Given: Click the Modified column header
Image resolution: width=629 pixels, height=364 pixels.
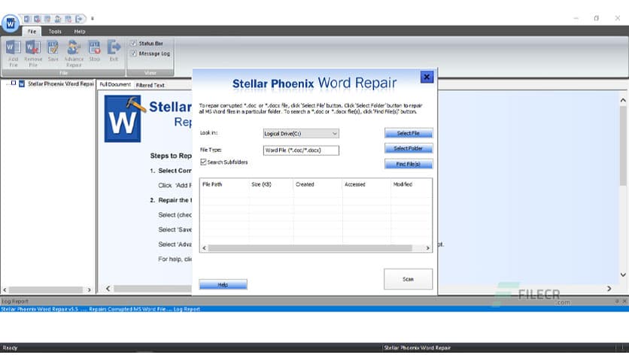Looking at the screenshot, I should coord(412,184).
